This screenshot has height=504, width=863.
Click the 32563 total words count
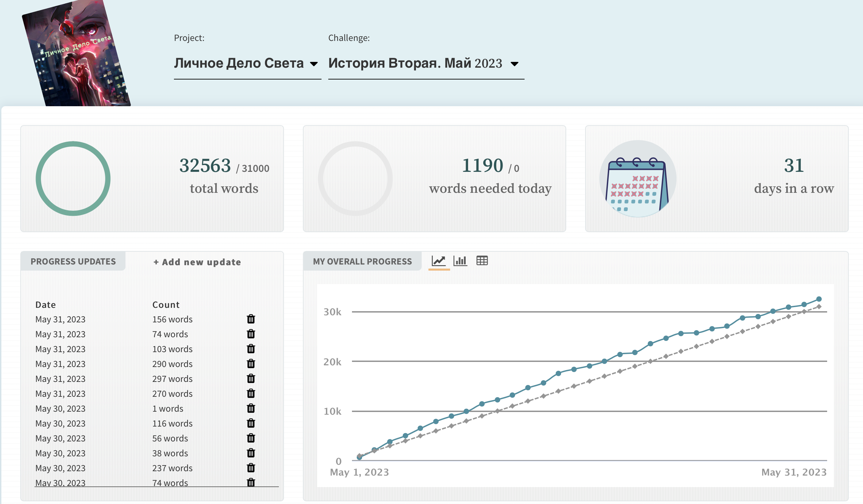point(205,166)
